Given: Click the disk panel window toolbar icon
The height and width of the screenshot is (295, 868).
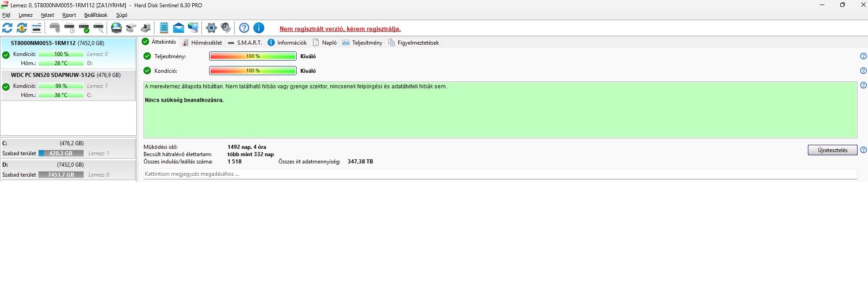Looking at the screenshot, I should click(x=36, y=28).
